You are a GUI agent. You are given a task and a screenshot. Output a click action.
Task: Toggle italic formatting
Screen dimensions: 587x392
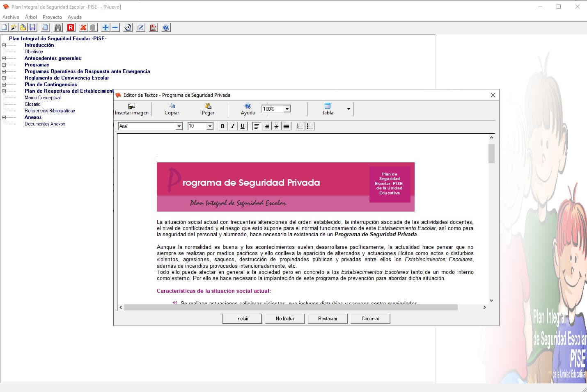[233, 126]
